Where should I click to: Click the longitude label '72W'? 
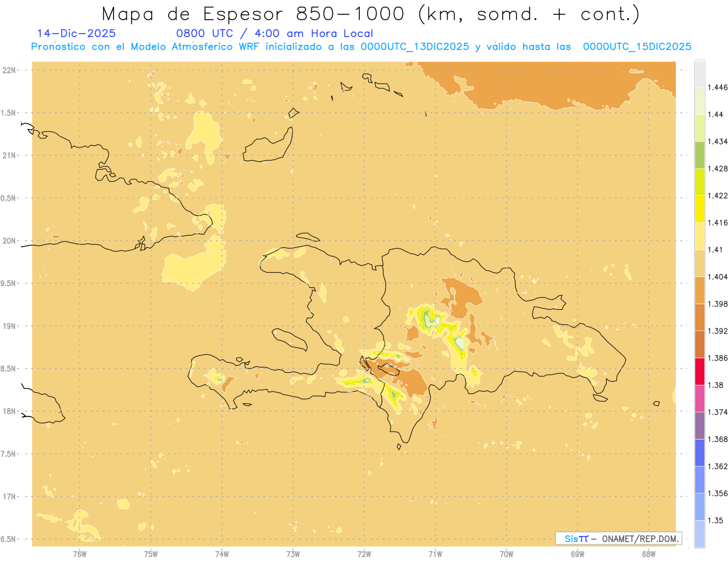coord(365,554)
